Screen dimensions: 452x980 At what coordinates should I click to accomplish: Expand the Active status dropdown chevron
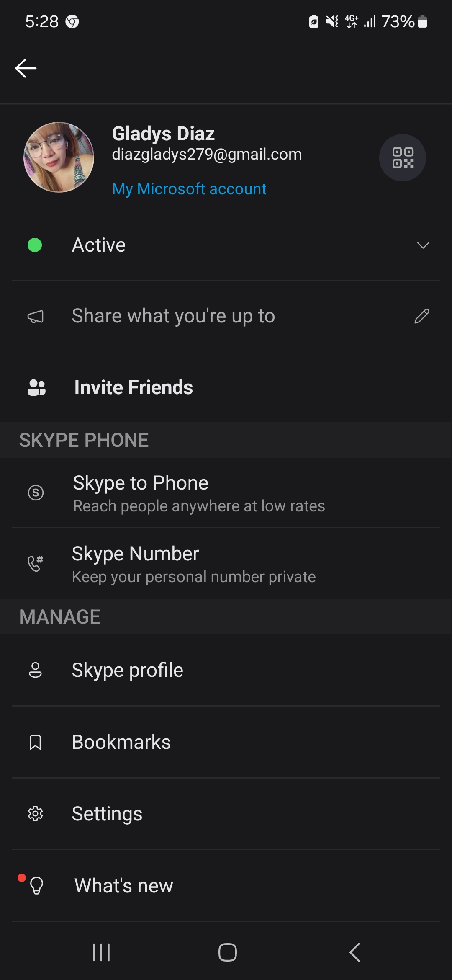pyautogui.click(x=423, y=245)
